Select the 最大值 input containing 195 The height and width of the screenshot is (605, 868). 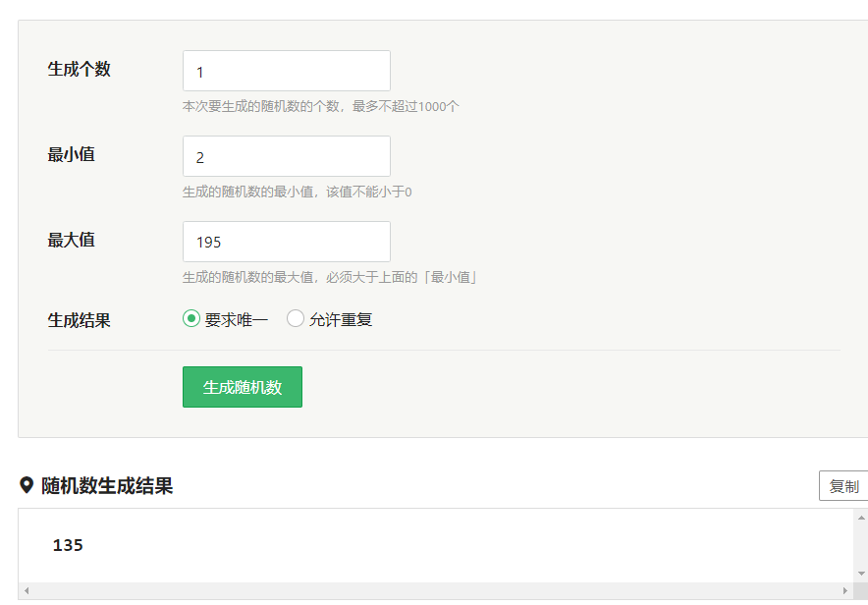pyautogui.click(x=286, y=242)
